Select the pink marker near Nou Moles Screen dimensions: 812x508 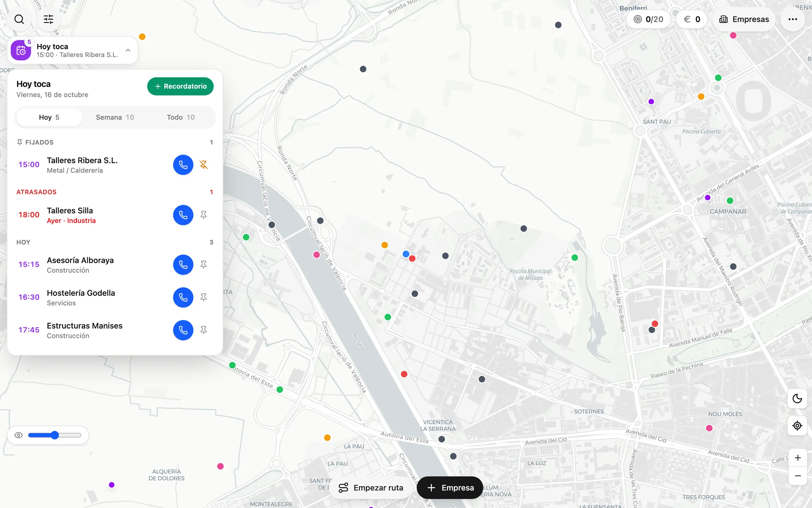709,428
